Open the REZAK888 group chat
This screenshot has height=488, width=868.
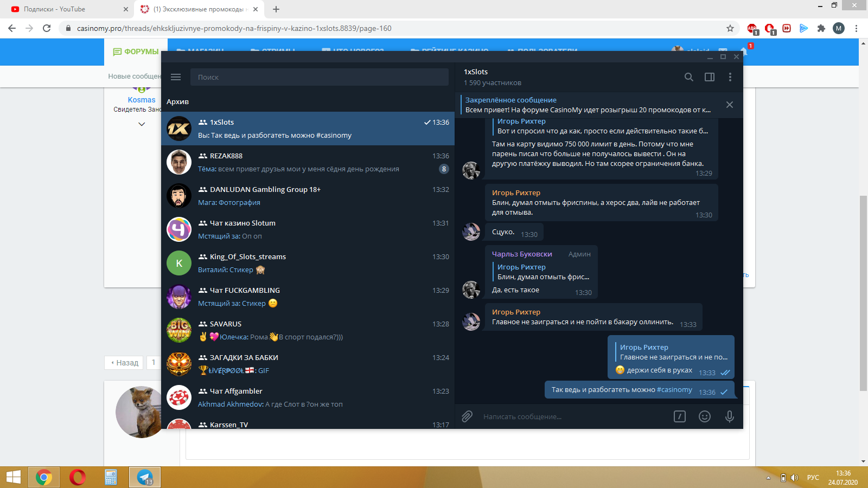[308, 162]
